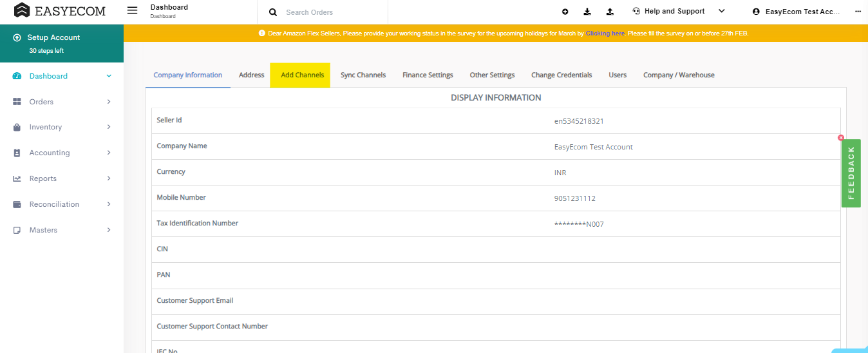Close the Feedback tab with red X

coord(841,138)
